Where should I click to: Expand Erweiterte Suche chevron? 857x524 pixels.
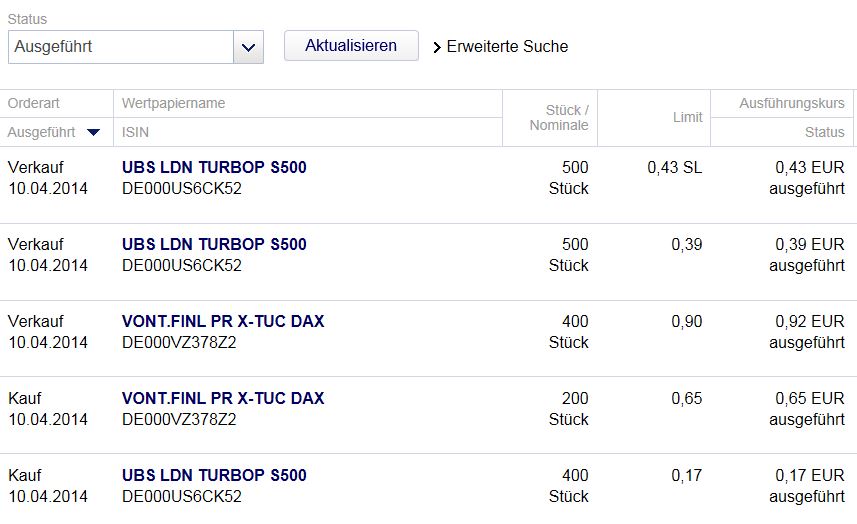[437, 47]
